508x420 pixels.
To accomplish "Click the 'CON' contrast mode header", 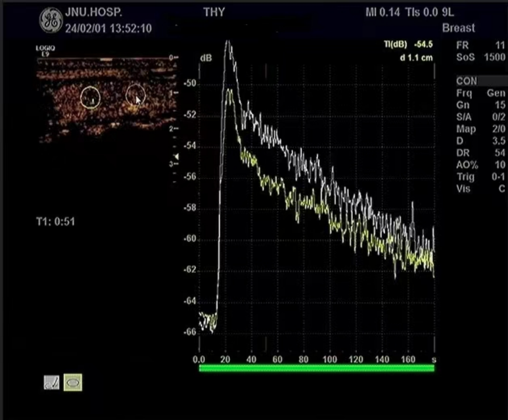I will pos(467,80).
